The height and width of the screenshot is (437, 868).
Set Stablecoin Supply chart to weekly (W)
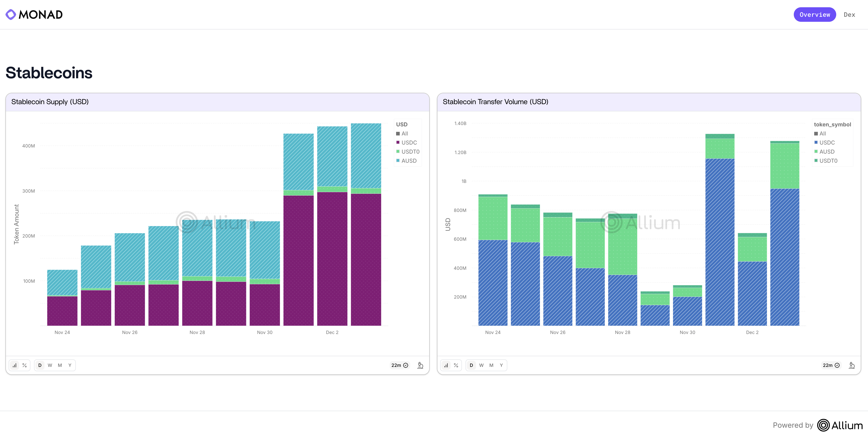pyautogui.click(x=50, y=365)
